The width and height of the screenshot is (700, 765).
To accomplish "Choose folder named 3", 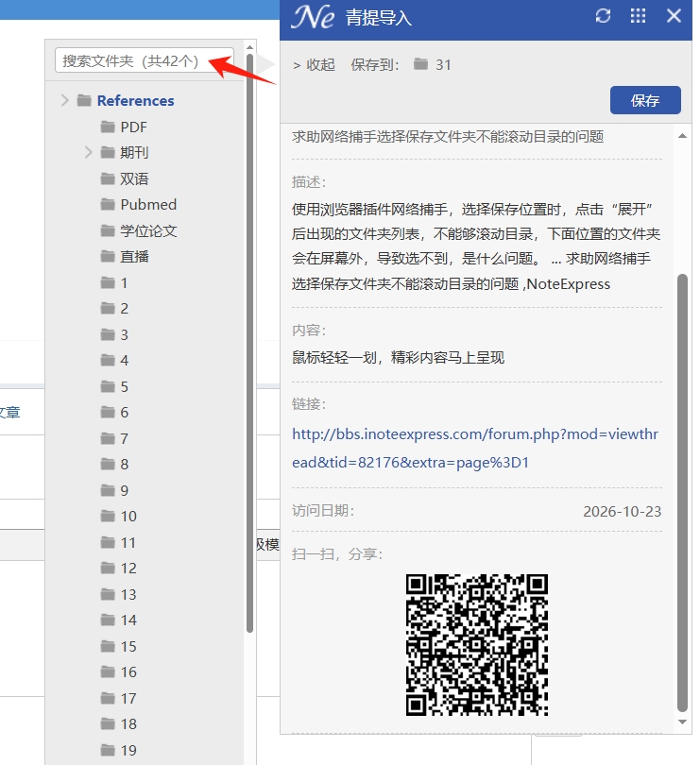I will 124,334.
